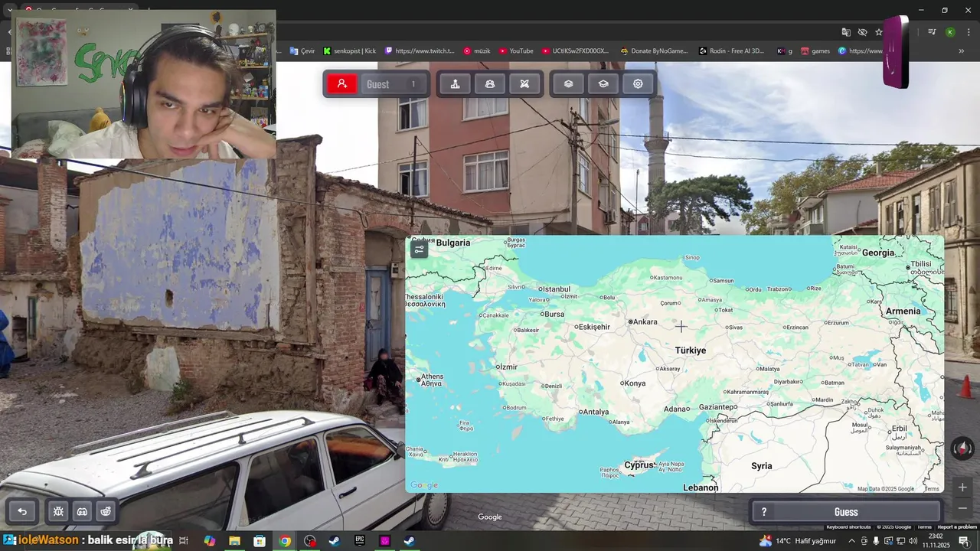Click Eskişehir on the map

pyautogui.click(x=593, y=327)
